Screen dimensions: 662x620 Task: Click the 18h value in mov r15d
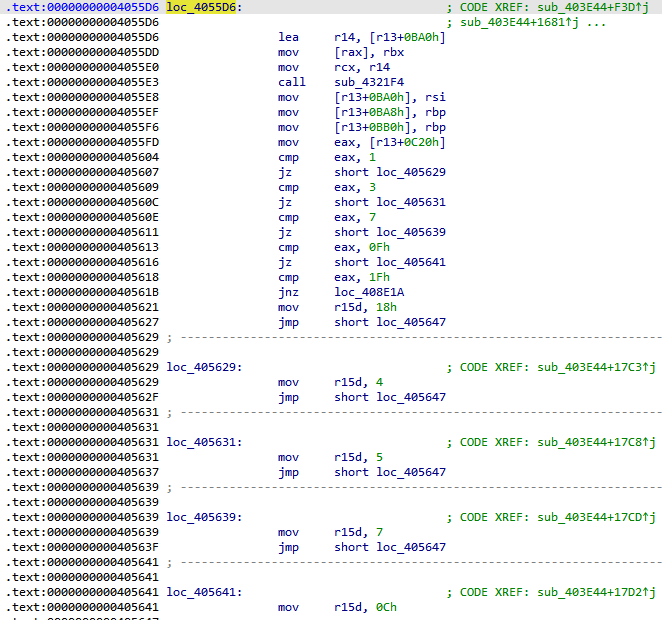coord(386,307)
